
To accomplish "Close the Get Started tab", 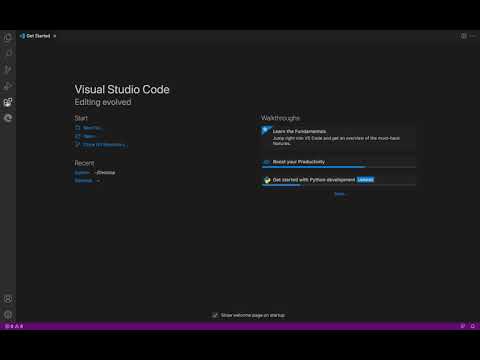I will (55, 36).
